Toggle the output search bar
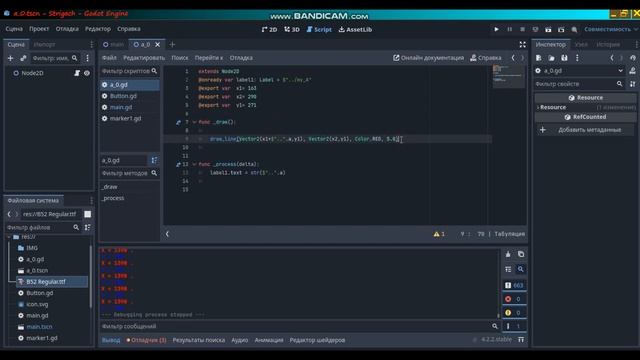This screenshot has width=640, height=360. [521, 269]
